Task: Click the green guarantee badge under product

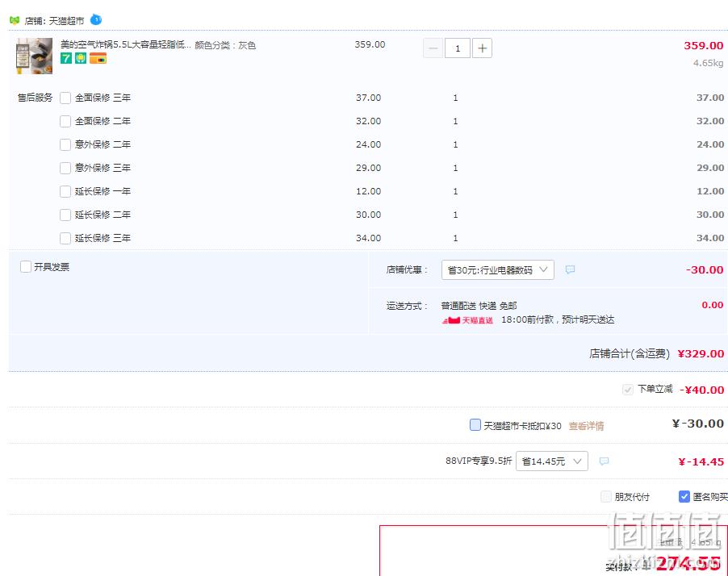Action: (81, 58)
